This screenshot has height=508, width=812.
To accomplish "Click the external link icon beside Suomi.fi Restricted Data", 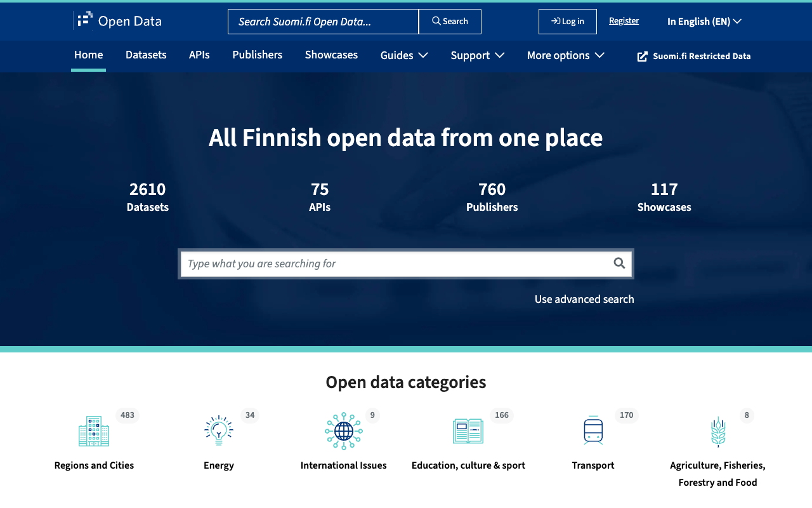I will [643, 56].
